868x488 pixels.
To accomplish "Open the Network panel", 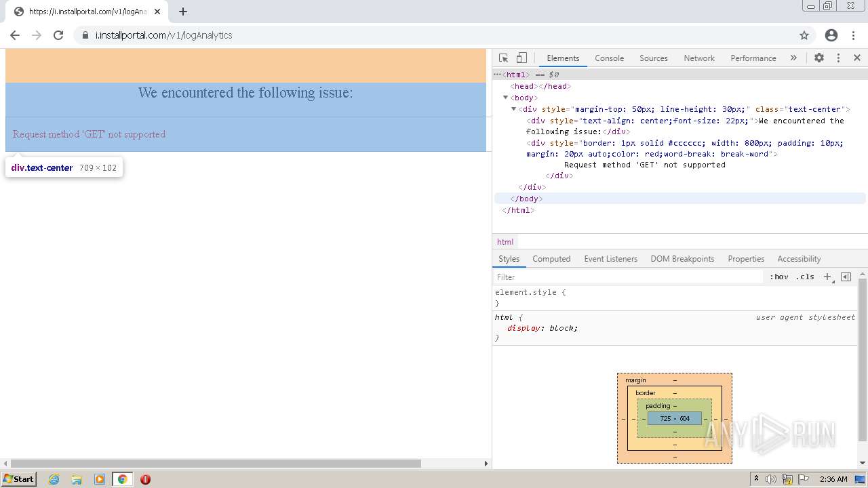I will pos(699,58).
